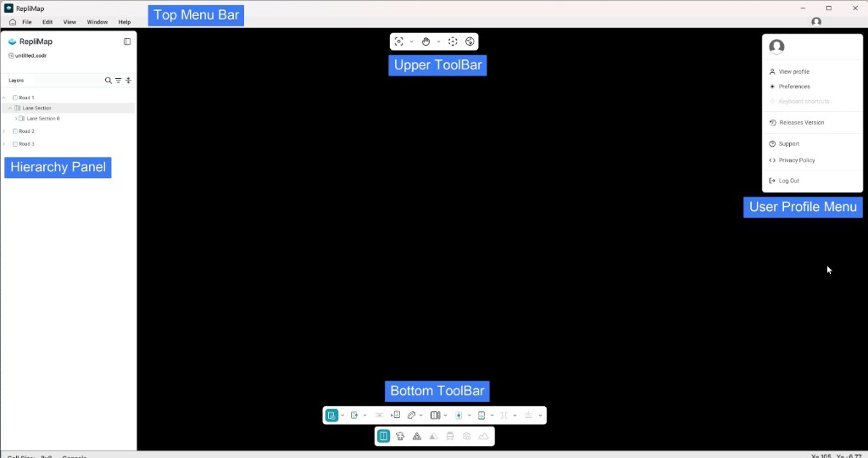
Task: Expand the Road 3 tree node chevron
Action: pyautogui.click(x=4, y=144)
